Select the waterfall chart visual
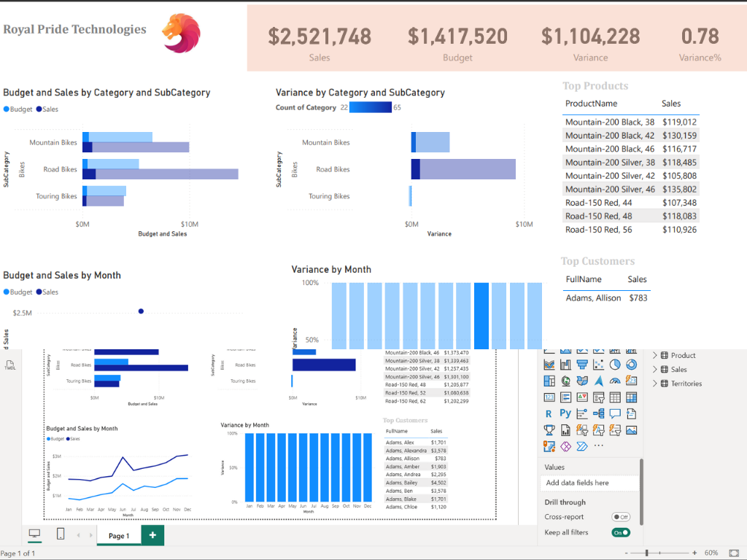 (565, 365)
